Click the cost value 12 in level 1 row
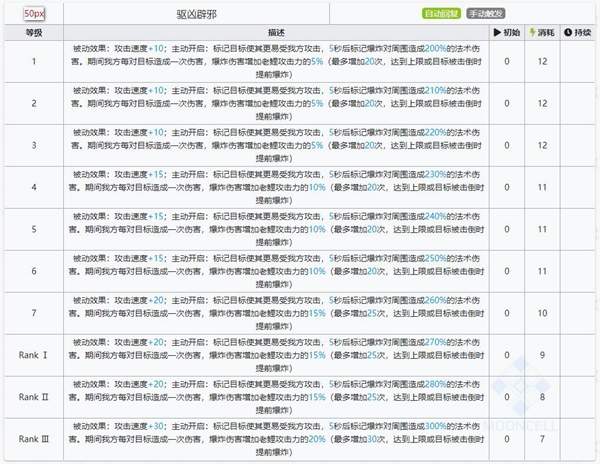This screenshot has height=464, width=600. 542,61
